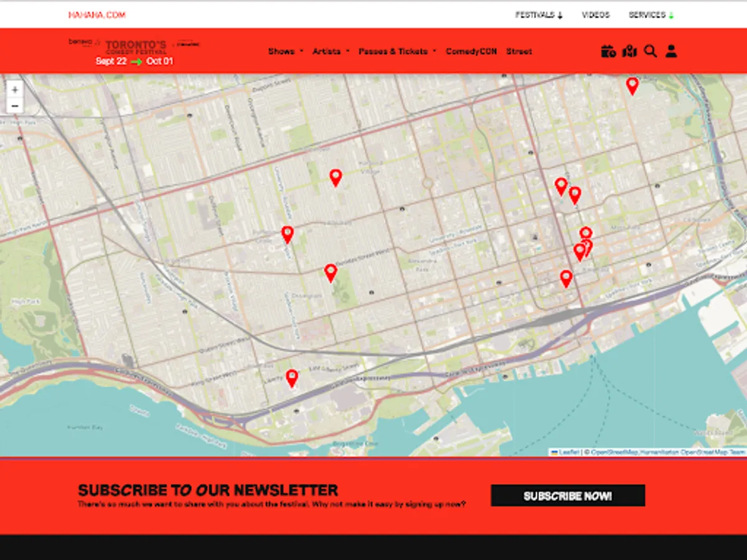
Task: Click the Subscribe To Our Newsletter heading
Action: (208, 490)
